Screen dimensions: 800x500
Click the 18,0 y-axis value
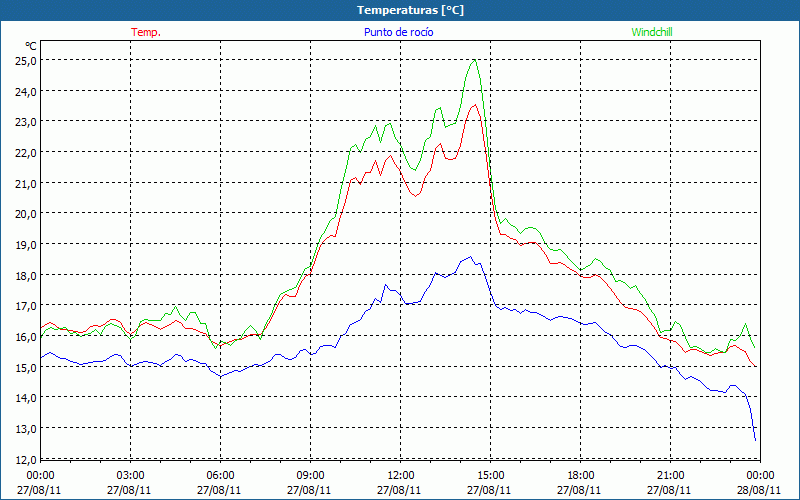pos(25,276)
